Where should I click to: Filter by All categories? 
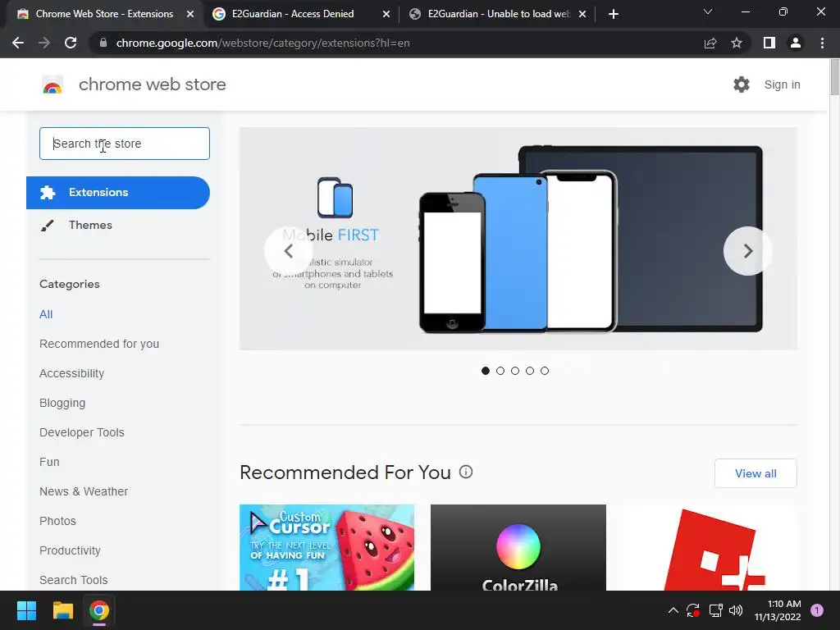point(46,314)
